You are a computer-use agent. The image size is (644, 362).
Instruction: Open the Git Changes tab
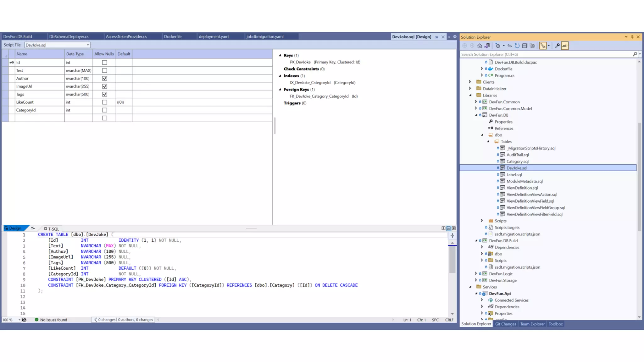(x=505, y=324)
